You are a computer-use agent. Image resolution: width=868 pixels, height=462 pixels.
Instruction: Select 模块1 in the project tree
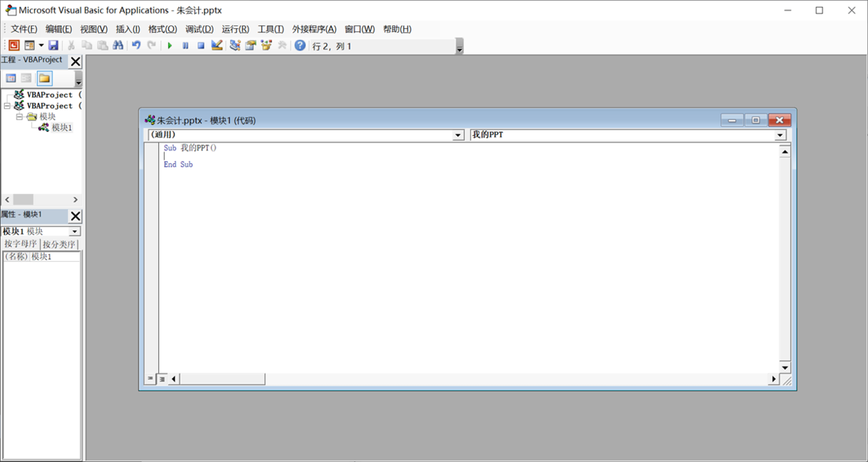(x=61, y=127)
